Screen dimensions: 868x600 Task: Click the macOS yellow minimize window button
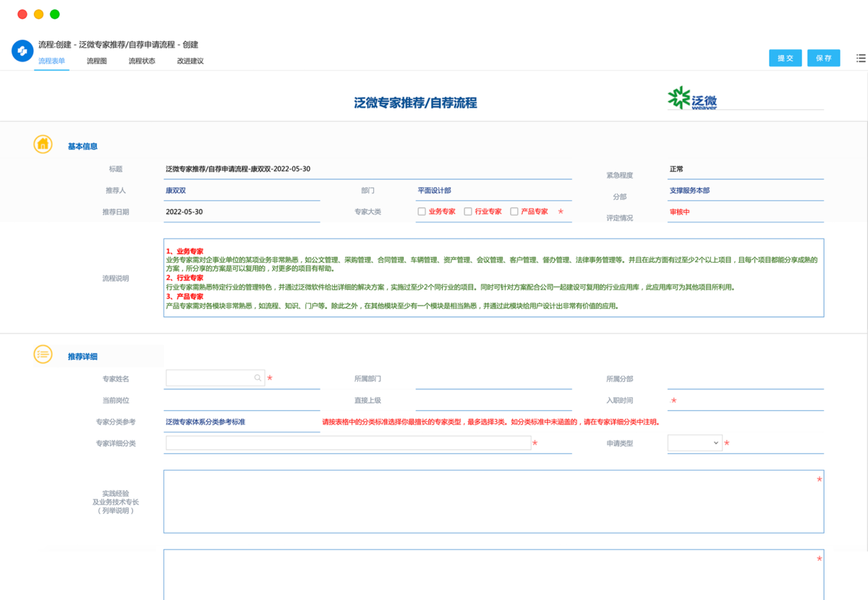(x=39, y=14)
